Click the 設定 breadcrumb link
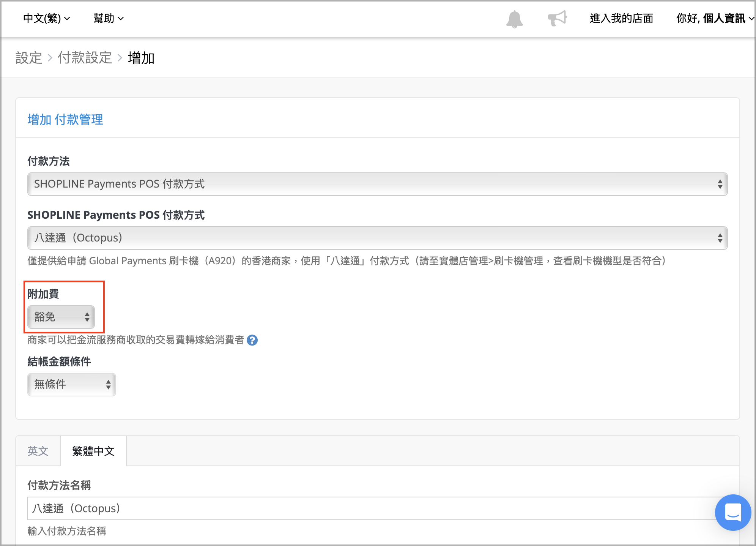The height and width of the screenshot is (546, 756). [29, 58]
